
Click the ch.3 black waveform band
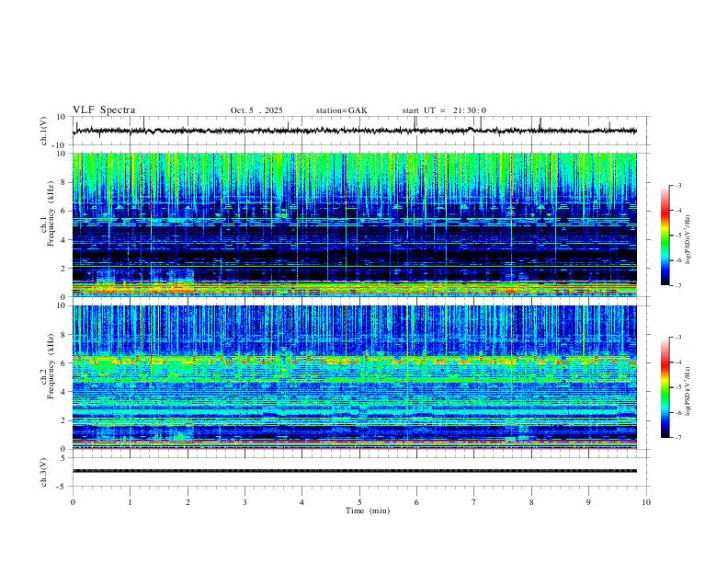pyautogui.click(x=354, y=471)
